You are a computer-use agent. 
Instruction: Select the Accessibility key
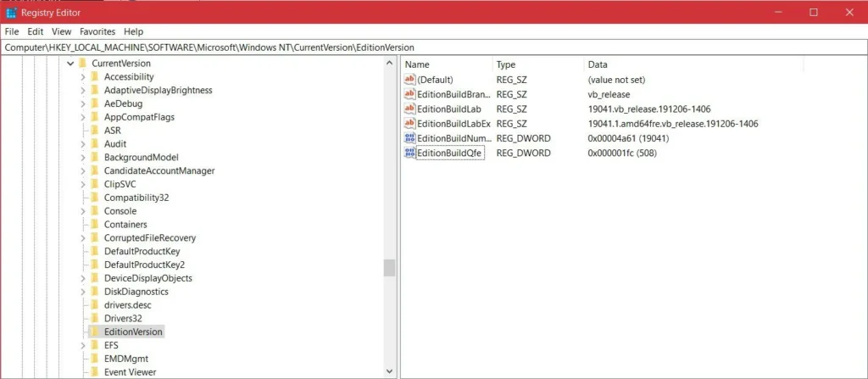129,77
